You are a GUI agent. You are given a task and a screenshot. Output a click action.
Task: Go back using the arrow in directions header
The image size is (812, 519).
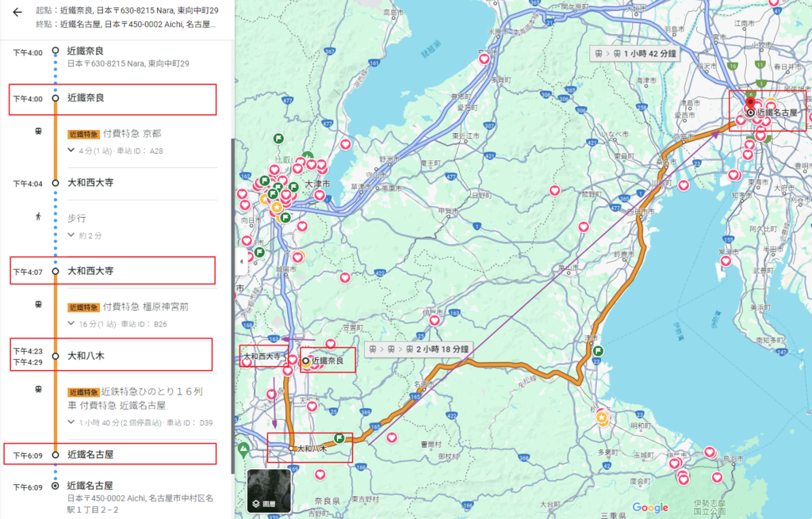coord(17,12)
